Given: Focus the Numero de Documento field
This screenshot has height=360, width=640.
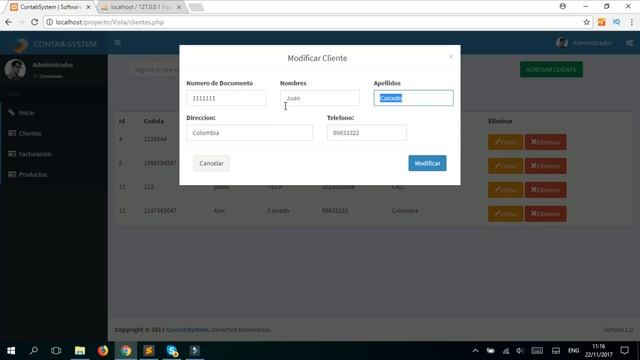Looking at the screenshot, I should coord(226,98).
